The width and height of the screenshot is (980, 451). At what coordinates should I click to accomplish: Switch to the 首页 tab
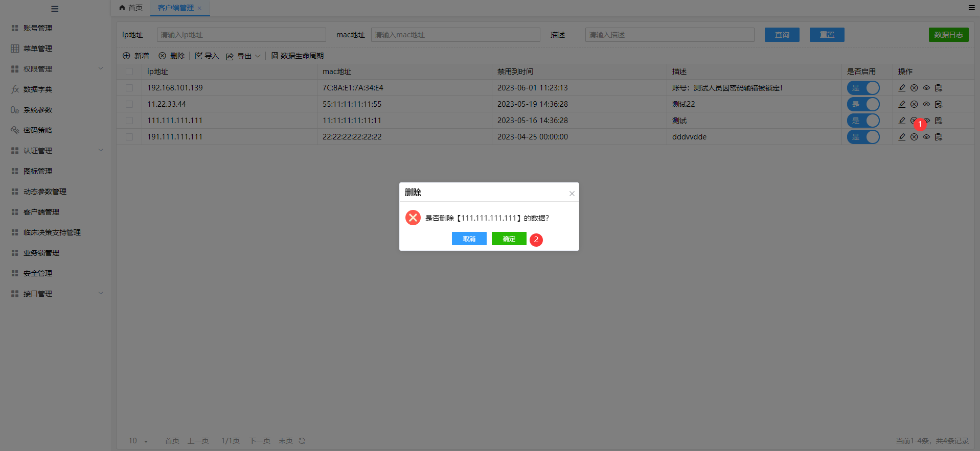pos(131,8)
